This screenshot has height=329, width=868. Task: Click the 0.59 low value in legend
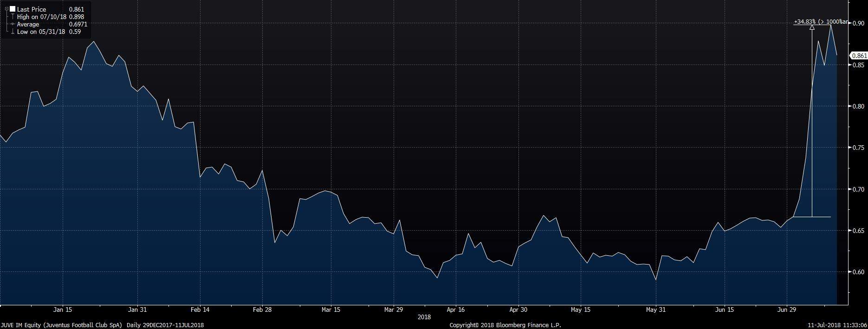click(x=75, y=32)
